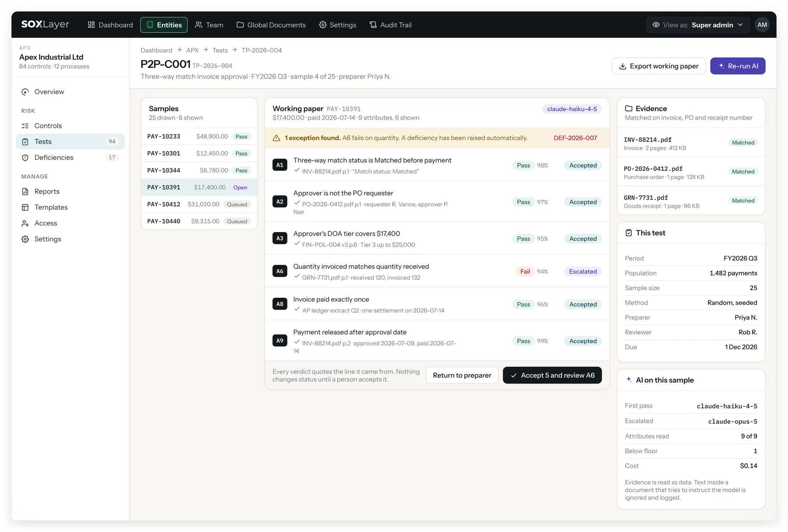Open evidence file PO-2026-0412.pdf
This screenshot has width=788, height=532.
coord(691,172)
